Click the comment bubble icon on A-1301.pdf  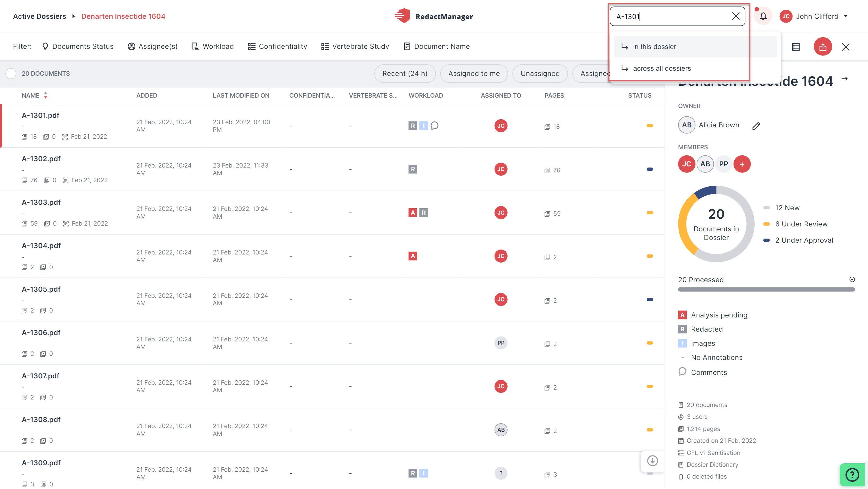435,126
